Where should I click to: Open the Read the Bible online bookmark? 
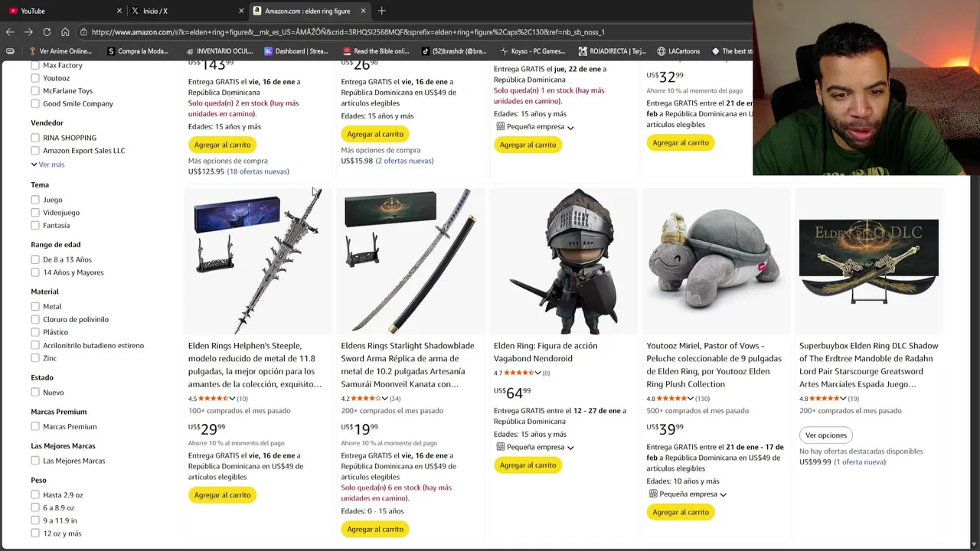coord(376,51)
